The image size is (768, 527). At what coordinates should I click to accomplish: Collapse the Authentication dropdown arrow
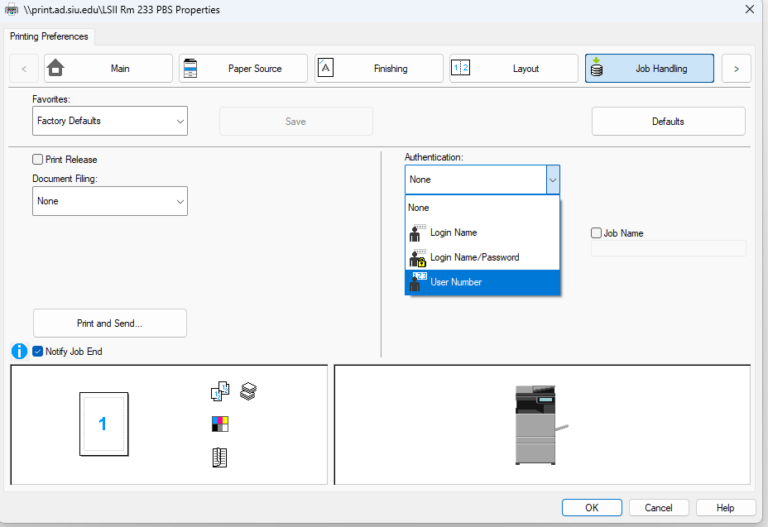(x=552, y=180)
